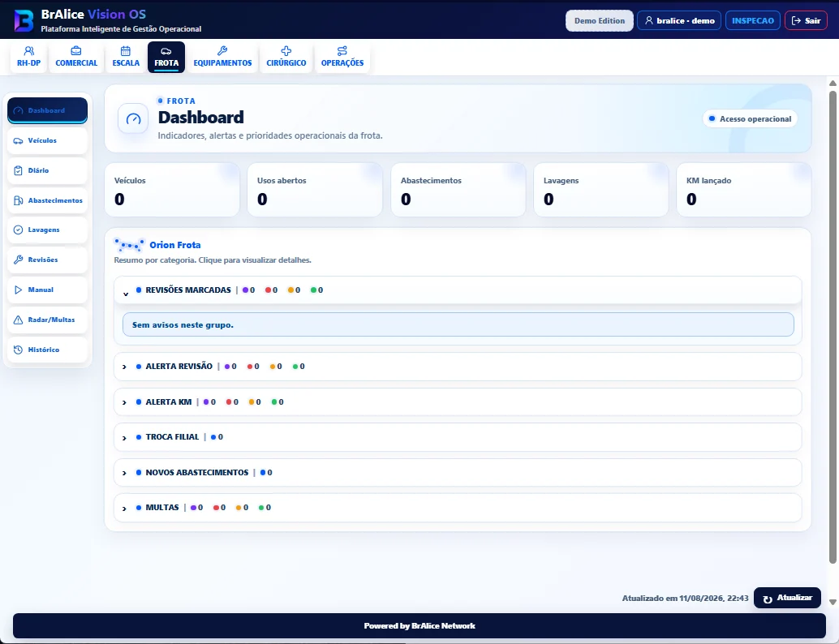Image resolution: width=839 pixels, height=644 pixels.
Task: Click the refresh icon on Atualizar
Action: (768, 599)
